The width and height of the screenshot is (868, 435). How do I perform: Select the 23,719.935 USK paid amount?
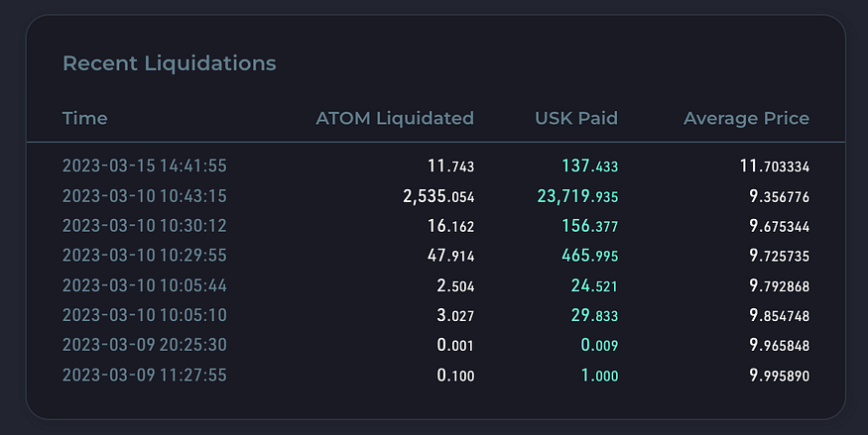577,196
